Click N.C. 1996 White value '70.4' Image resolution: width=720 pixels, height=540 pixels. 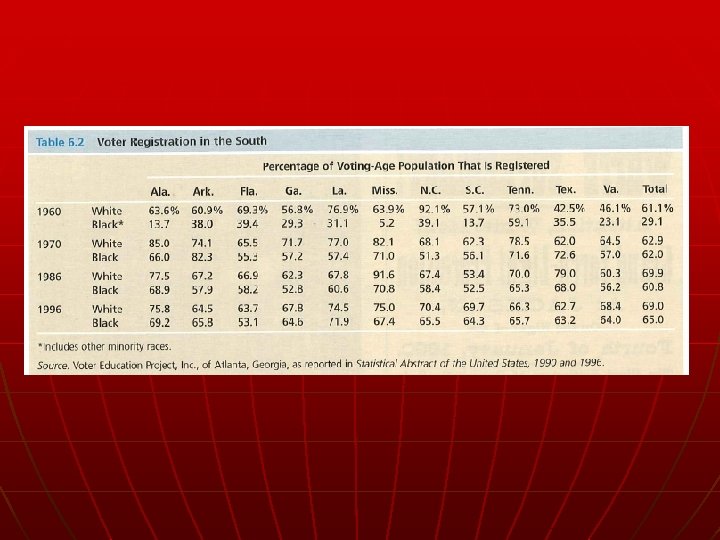429,307
